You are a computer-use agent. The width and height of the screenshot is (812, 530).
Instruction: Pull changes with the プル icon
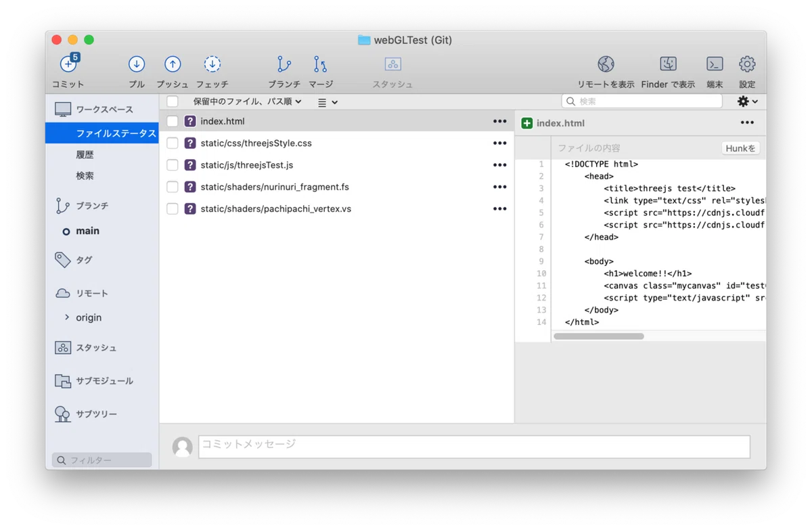pyautogui.click(x=137, y=64)
